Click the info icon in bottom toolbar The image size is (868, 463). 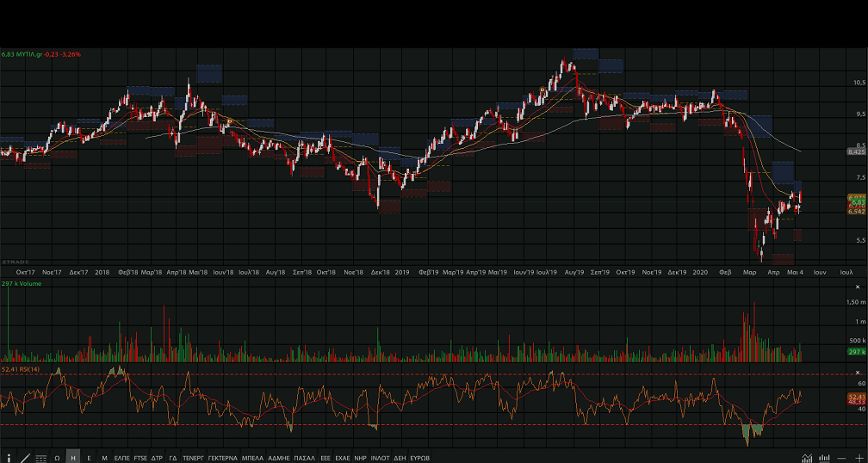click(9, 457)
